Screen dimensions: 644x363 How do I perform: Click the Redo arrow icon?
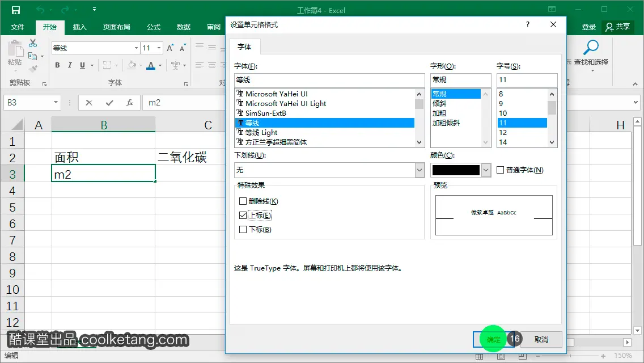(65, 10)
